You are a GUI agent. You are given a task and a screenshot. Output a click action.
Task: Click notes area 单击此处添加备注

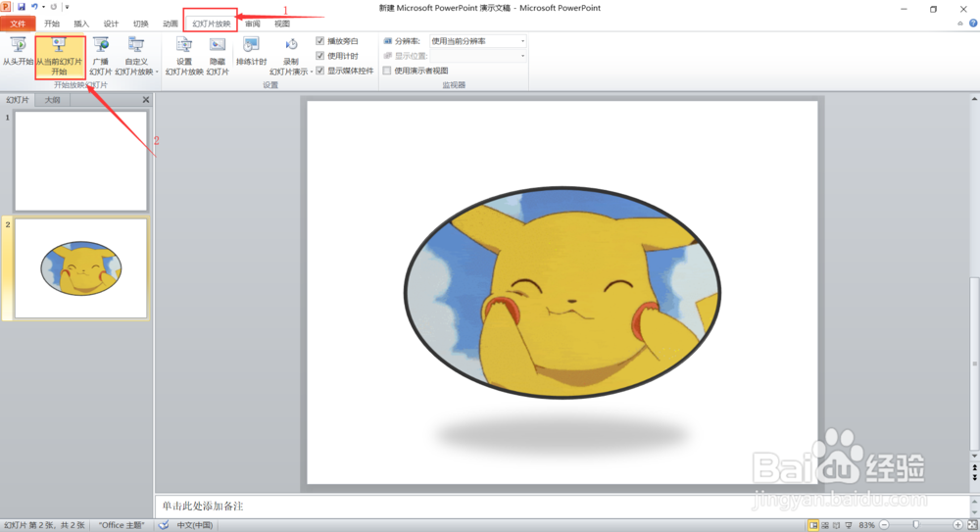pos(203,506)
